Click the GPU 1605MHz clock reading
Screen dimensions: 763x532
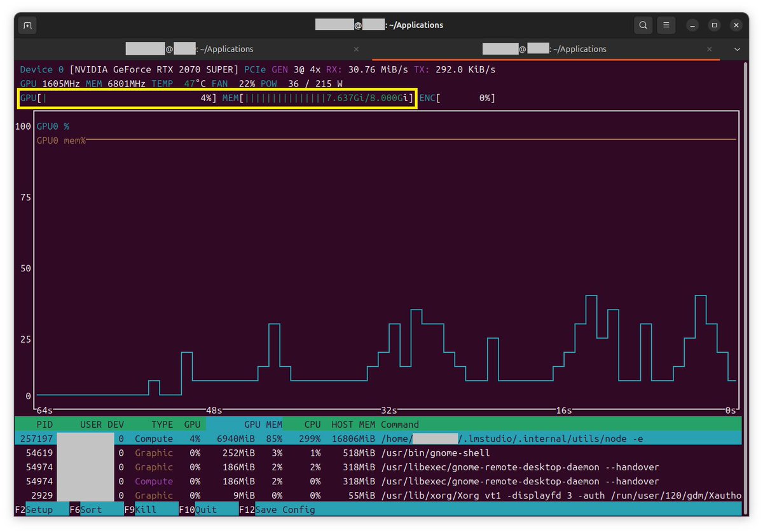point(50,84)
